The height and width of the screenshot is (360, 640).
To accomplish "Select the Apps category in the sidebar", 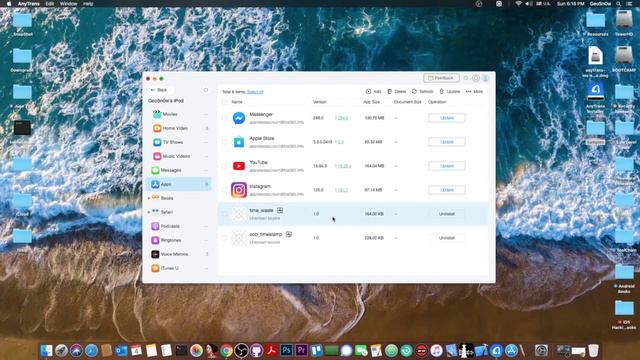I will tap(179, 184).
